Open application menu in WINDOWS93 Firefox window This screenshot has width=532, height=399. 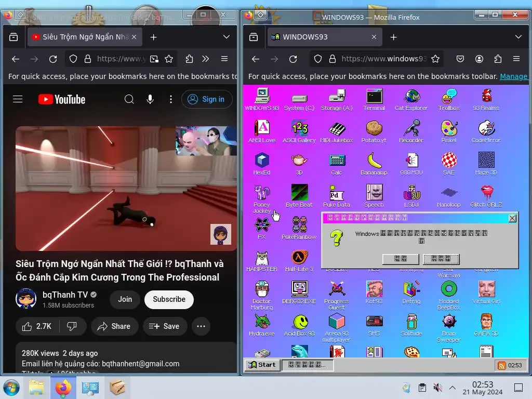[516, 59]
